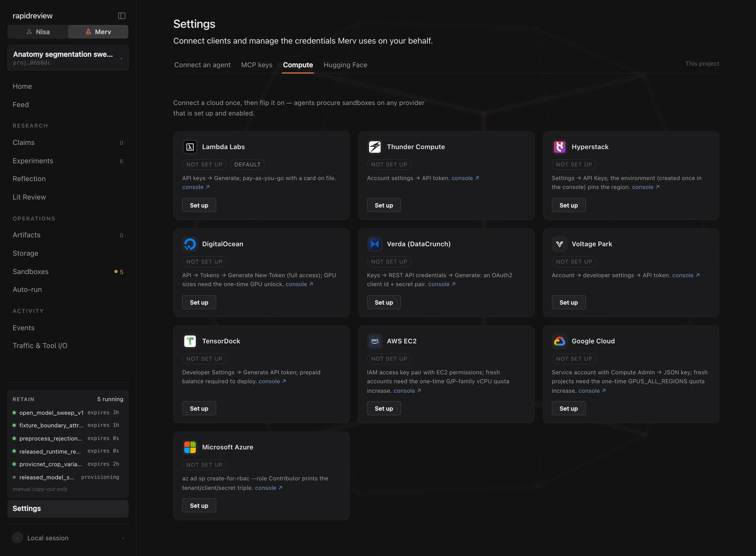
Task: Set up Lambda Labs provider
Action: (199, 205)
